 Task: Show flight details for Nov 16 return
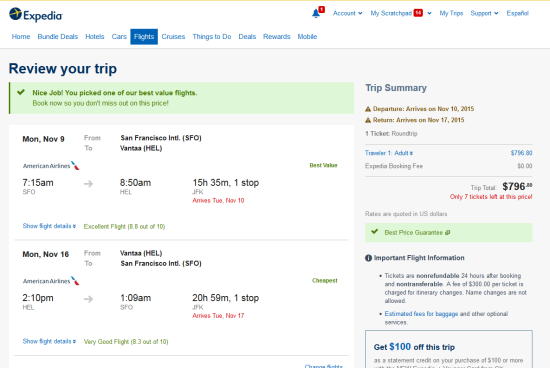pos(49,341)
